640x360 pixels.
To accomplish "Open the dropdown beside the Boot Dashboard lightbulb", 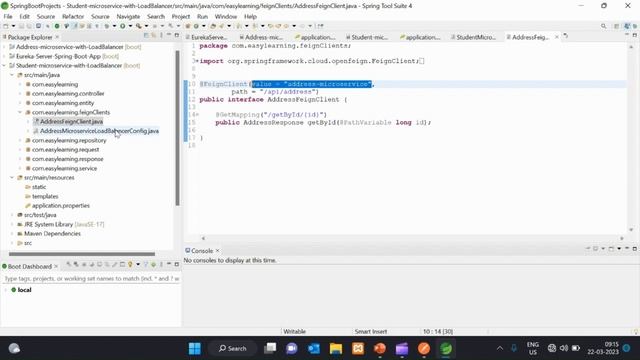I will click(x=138, y=265).
